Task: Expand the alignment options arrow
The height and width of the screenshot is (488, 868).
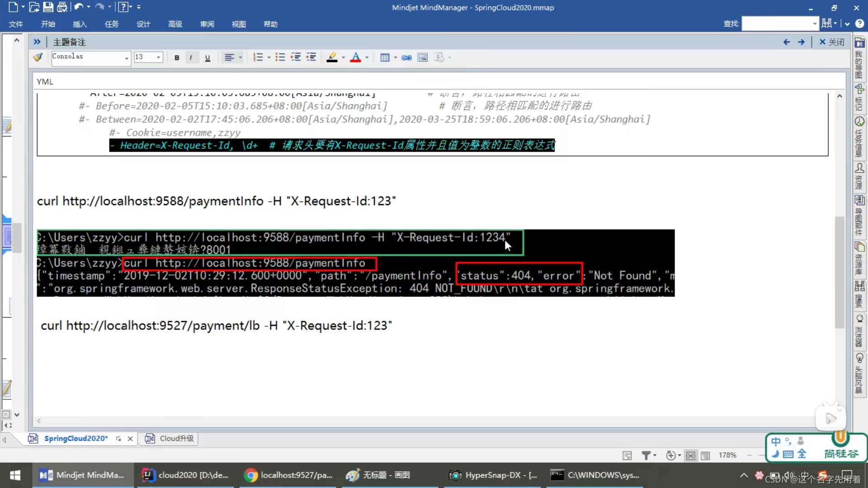Action: (241, 57)
